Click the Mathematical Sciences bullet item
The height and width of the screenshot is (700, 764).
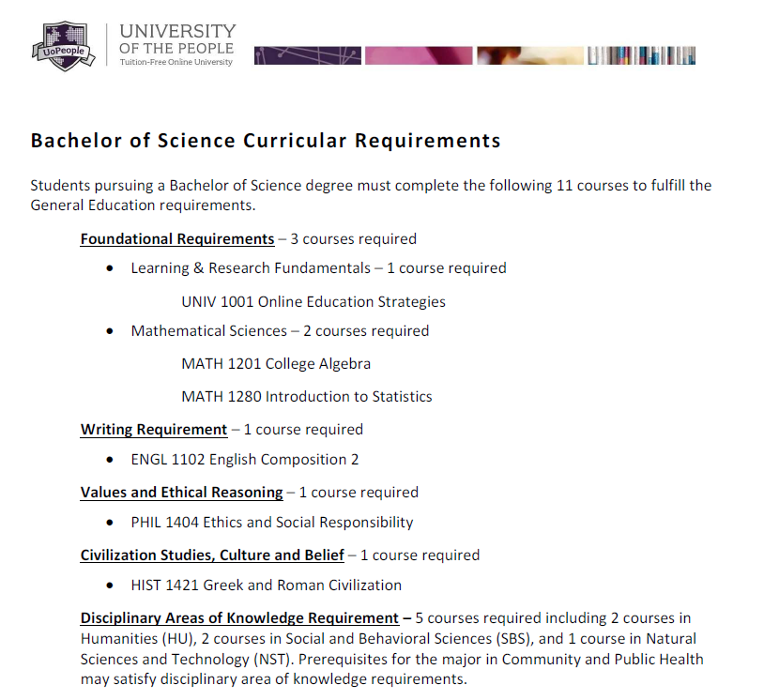[280, 330]
